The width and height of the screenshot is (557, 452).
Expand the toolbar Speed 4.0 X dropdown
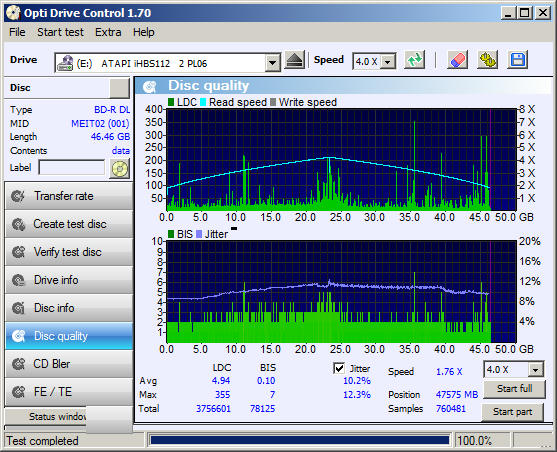(x=388, y=62)
